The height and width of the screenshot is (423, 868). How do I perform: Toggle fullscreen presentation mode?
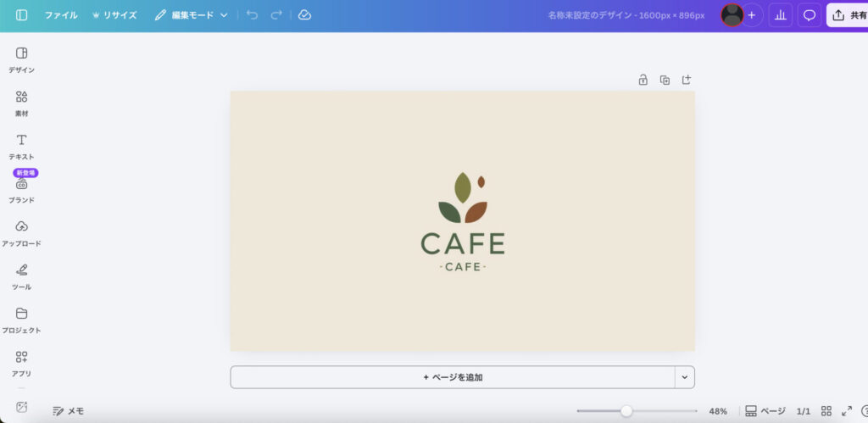click(x=846, y=411)
